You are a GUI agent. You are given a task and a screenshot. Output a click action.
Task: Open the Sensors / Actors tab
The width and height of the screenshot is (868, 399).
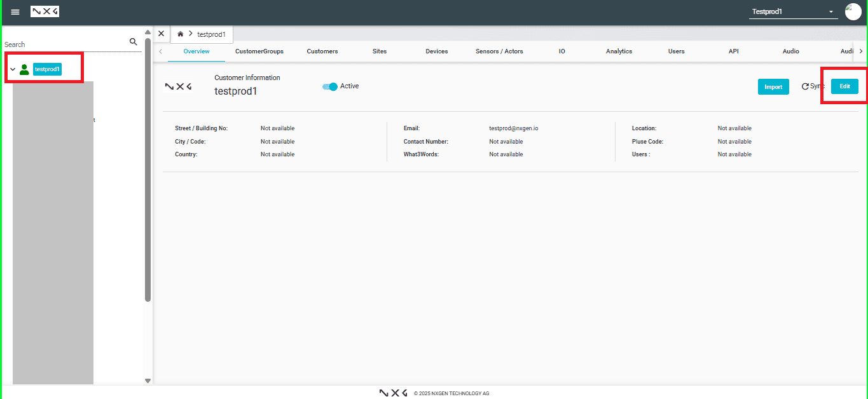coord(499,51)
